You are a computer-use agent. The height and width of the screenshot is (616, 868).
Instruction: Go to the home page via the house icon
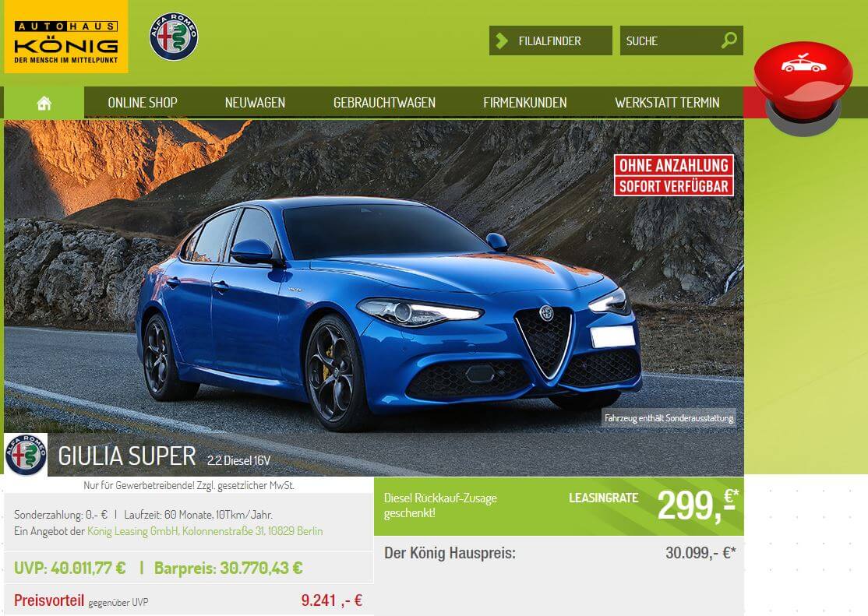click(x=44, y=103)
